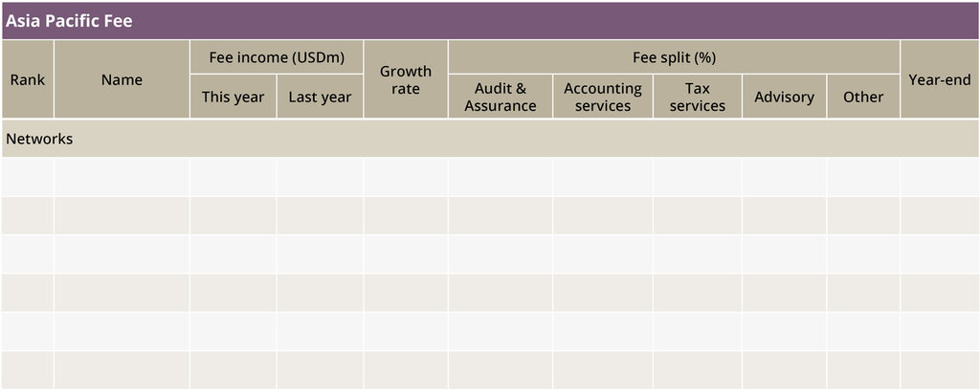The width and height of the screenshot is (980, 390).
Task: Select first empty Year-end cell below Networks
Action: point(939,177)
